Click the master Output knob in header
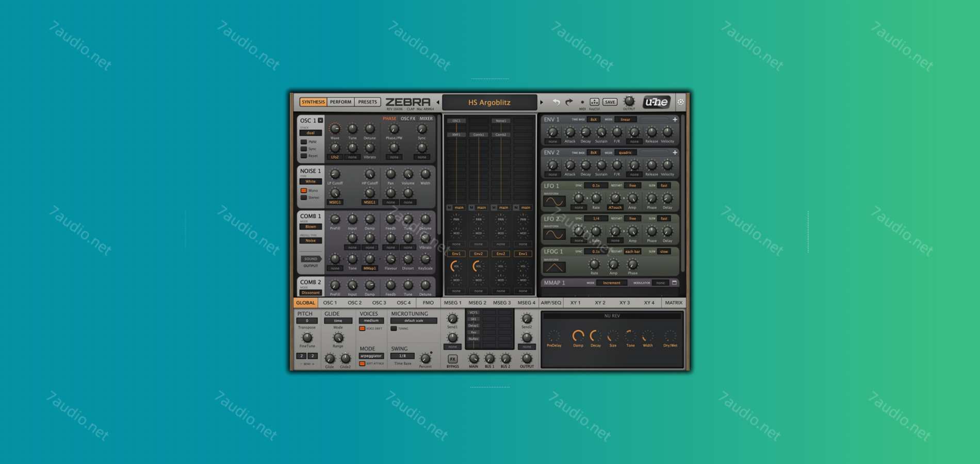The width and height of the screenshot is (980, 464). 629,101
